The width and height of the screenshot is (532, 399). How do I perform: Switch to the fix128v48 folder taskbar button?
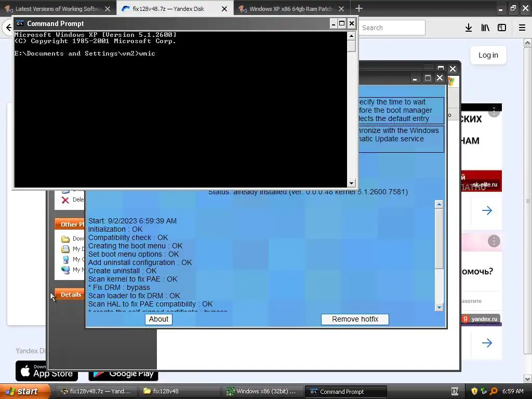[x=179, y=392]
